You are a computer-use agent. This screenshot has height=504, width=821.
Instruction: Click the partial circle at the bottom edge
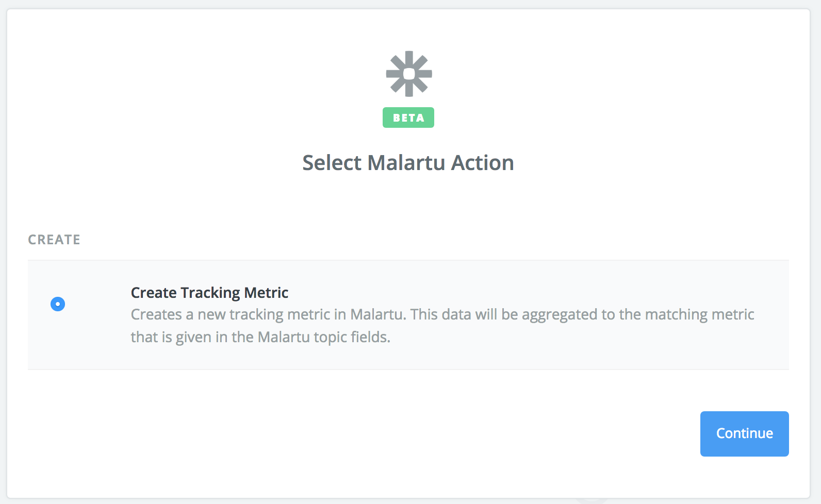(x=591, y=500)
